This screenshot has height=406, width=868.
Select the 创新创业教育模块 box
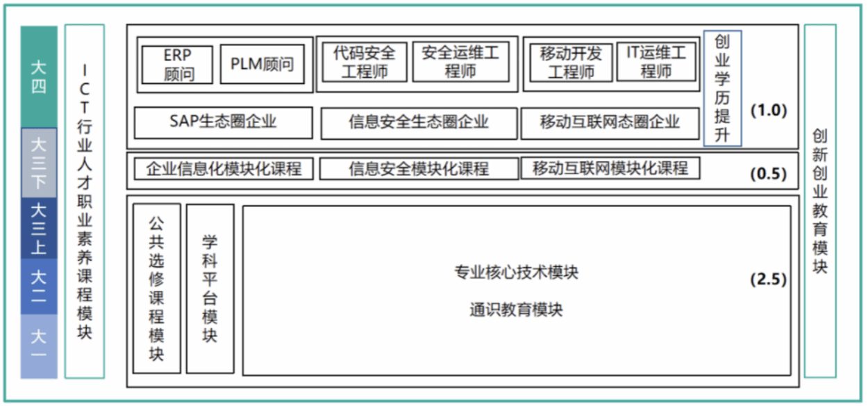pyautogui.click(x=820, y=202)
